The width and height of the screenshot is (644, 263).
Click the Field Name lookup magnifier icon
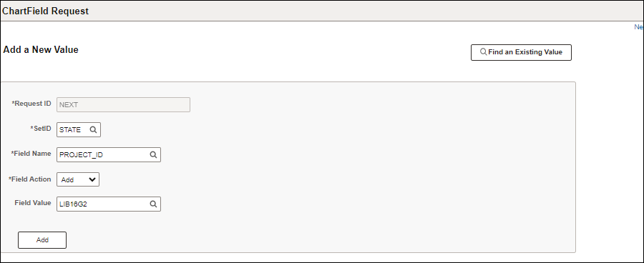click(153, 154)
